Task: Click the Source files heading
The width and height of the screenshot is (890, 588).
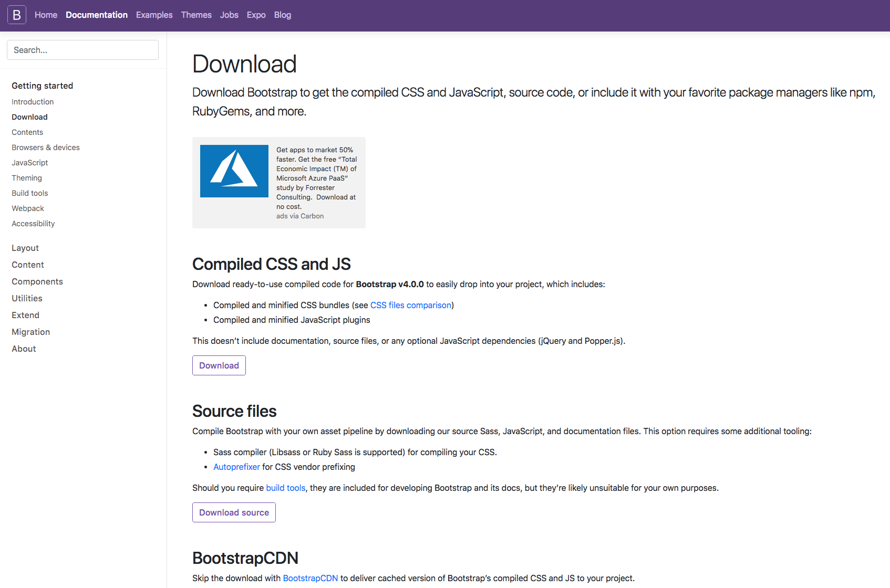Action: pos(234,411)
